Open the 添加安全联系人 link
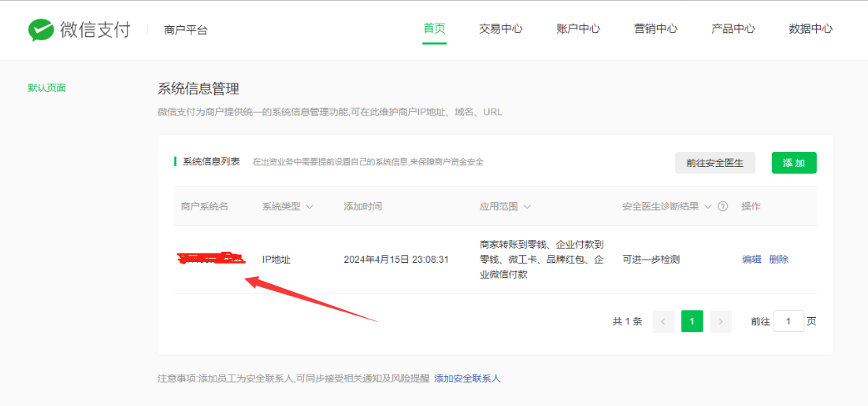 [x=467, y=378]
